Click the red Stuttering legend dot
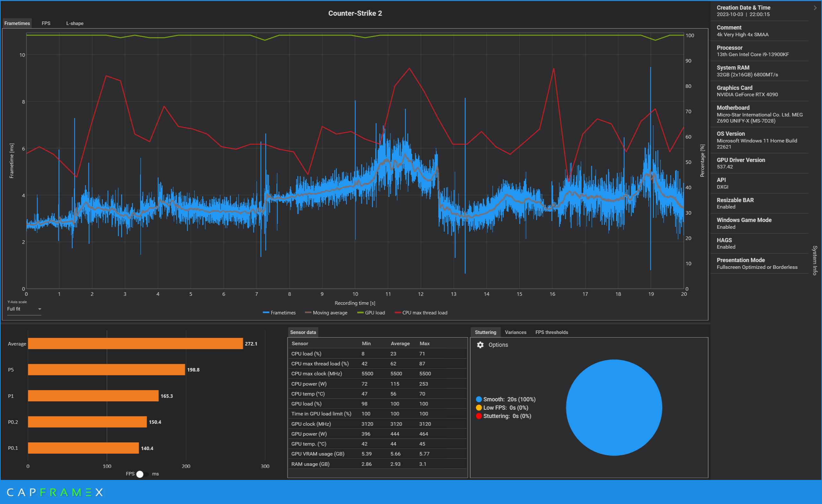 pyautogui.click(x=479, y=416)
